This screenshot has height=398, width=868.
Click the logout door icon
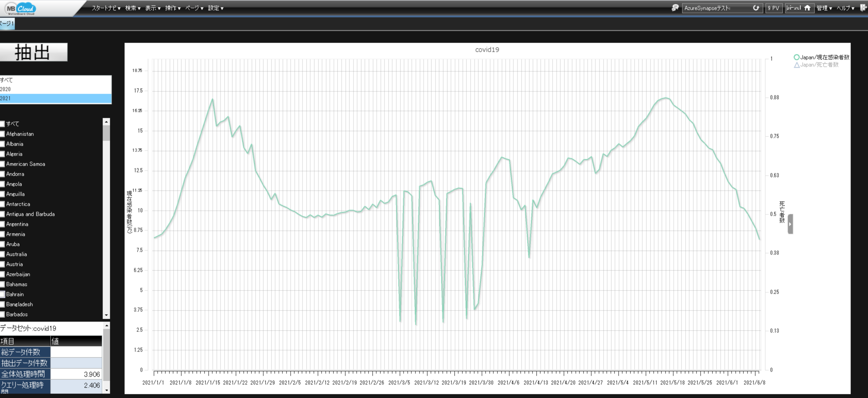[863, 8]
